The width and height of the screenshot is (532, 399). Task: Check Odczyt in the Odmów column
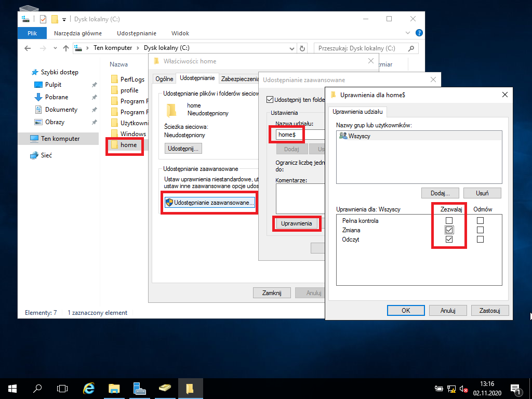click(480, 240)
